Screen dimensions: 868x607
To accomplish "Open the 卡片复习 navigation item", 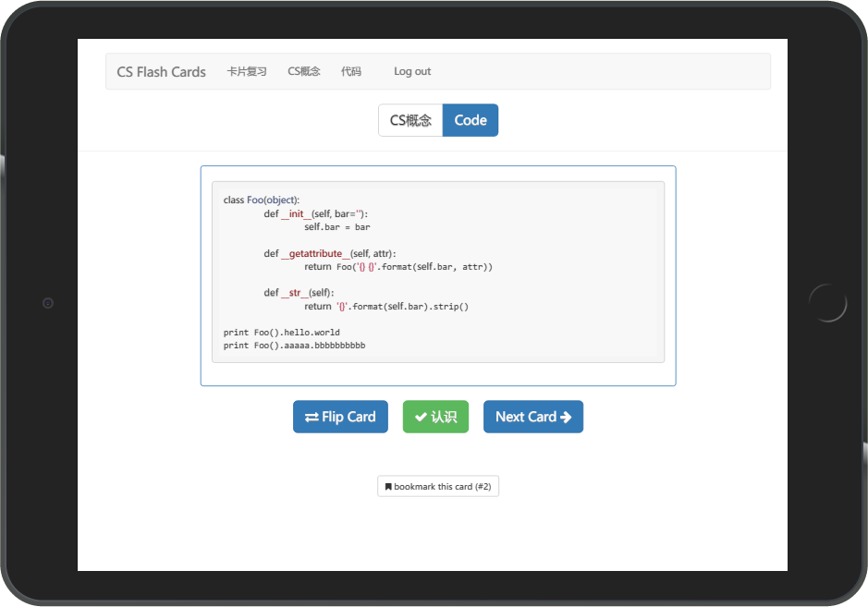I will [247, 71].
